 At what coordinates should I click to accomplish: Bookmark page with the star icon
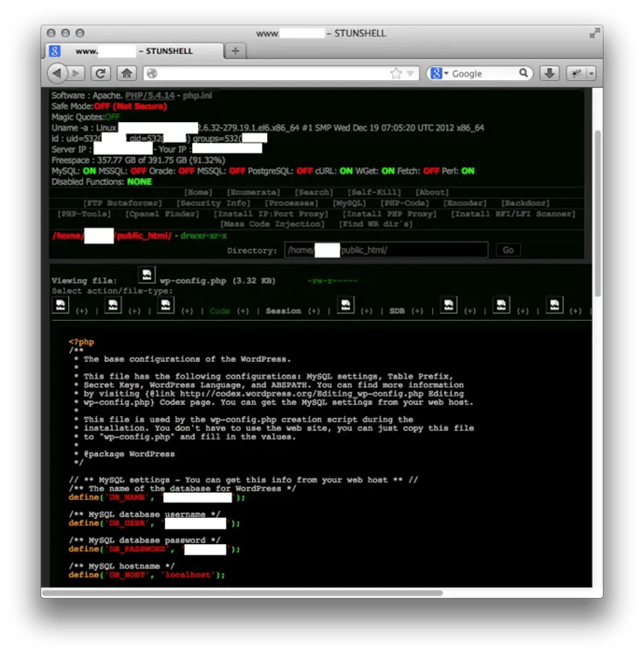[396, 73]
